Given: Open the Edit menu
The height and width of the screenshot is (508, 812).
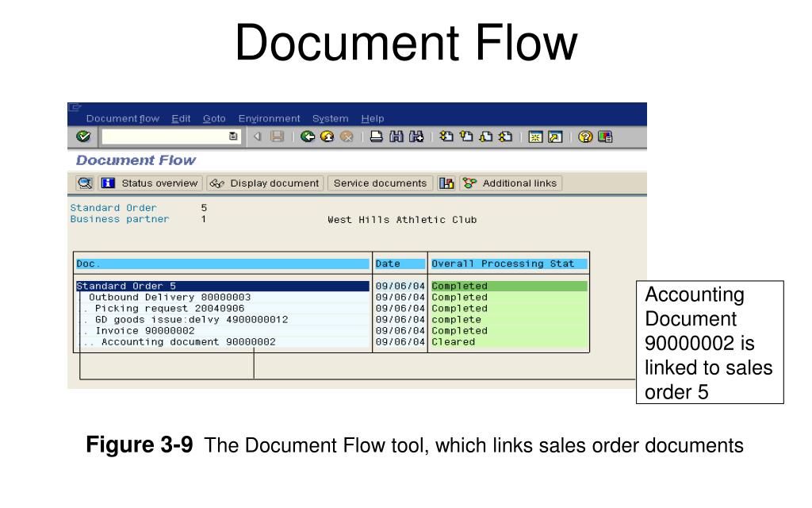Looking at the screenshot, I should coord(182,119).
